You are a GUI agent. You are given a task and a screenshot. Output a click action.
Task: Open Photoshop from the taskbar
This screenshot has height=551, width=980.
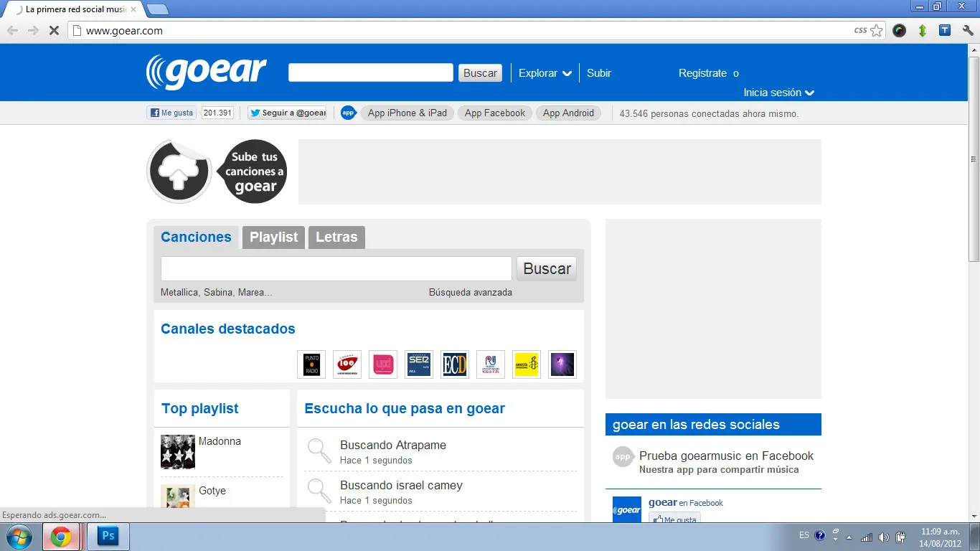click(108, 536)
